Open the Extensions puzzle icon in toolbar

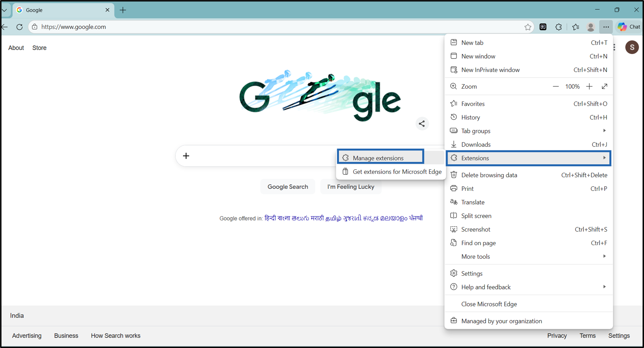[x=559, y=27]
